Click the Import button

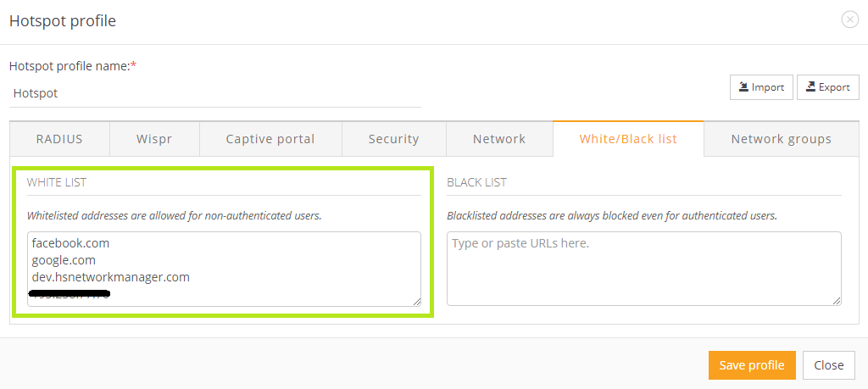761,87
